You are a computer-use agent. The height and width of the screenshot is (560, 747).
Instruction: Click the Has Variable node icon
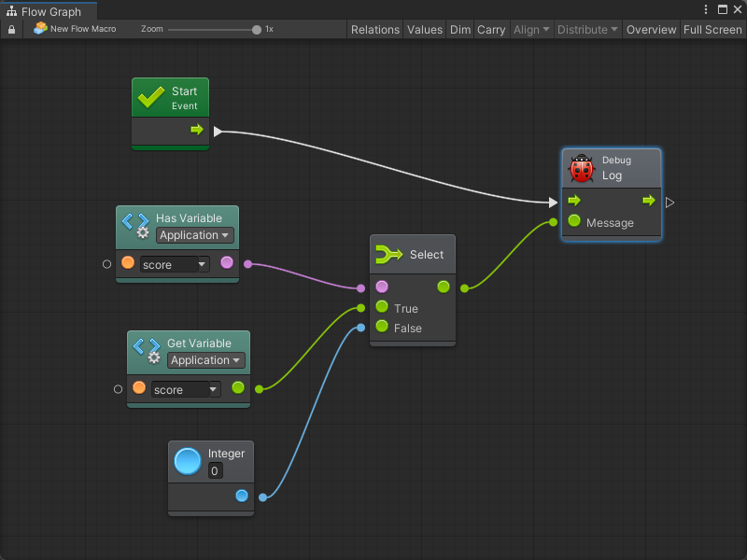point(136,226)
